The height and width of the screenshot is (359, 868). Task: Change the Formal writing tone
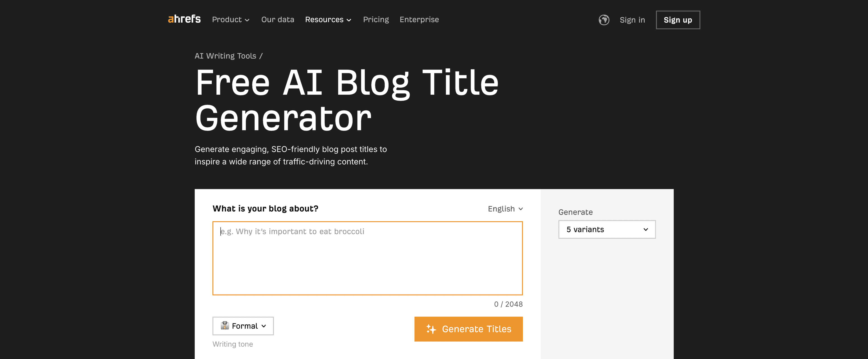click(243, 326)
